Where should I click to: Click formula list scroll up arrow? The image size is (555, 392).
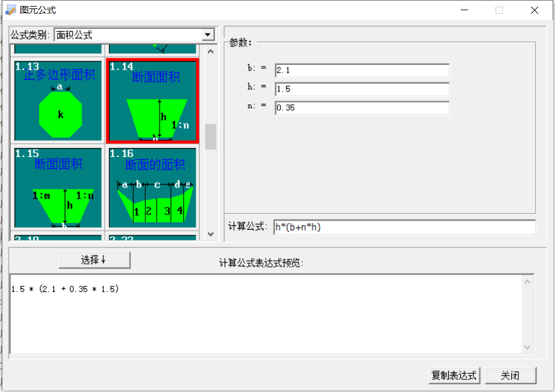tap(211, 52)
